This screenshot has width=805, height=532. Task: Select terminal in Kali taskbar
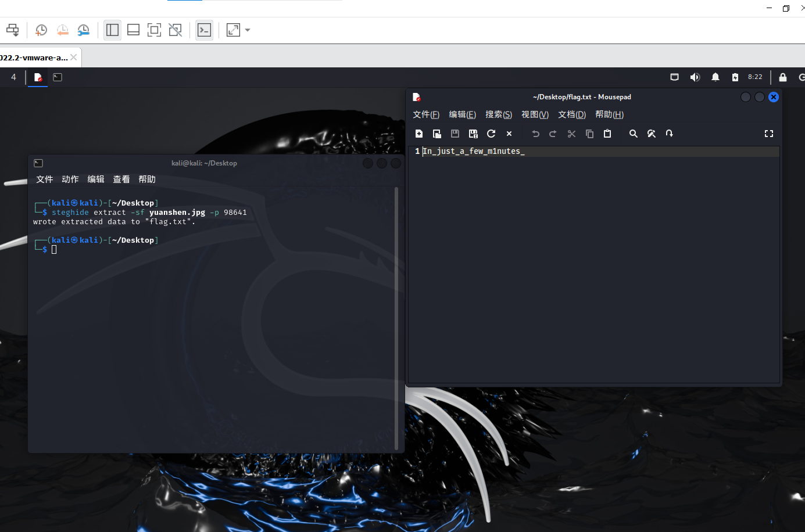(58, 77)
